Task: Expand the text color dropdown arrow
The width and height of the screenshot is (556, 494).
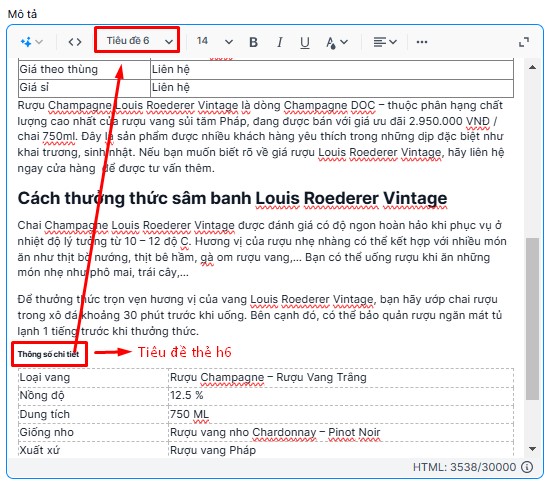Action: [344, 42]
